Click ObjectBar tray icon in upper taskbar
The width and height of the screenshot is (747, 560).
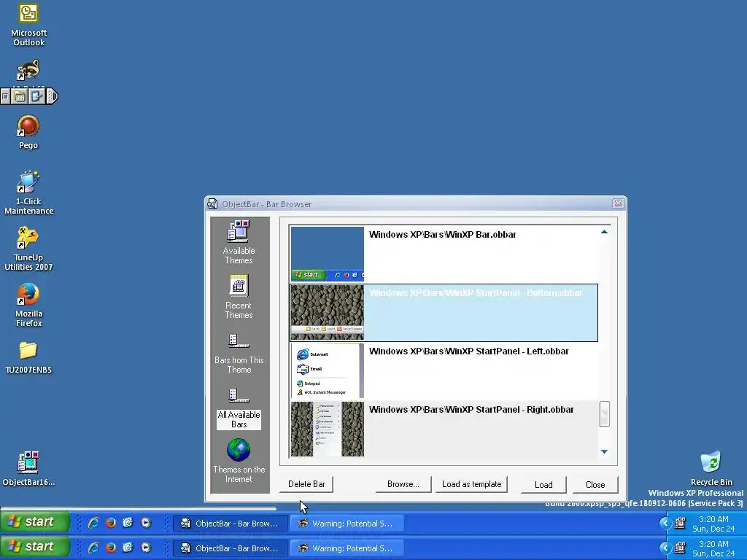(681, 523)
